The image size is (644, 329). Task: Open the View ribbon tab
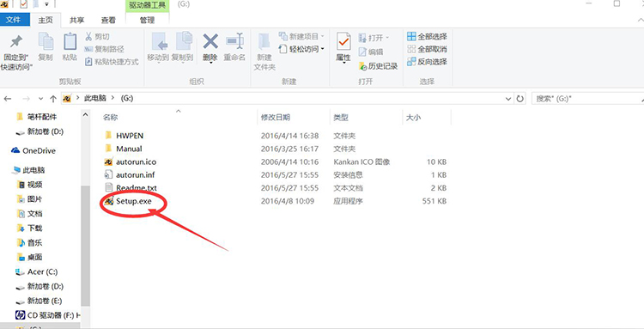(108, 20)
